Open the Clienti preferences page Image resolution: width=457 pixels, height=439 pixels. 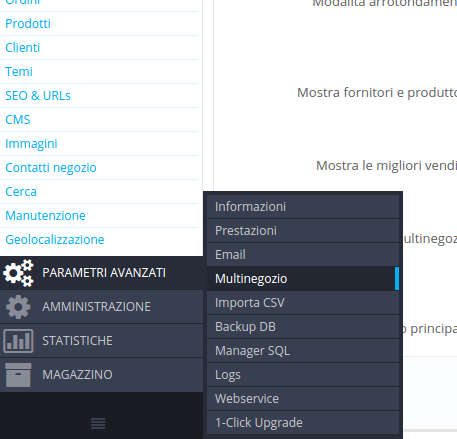pyautogui.click(x=23, y=48)
